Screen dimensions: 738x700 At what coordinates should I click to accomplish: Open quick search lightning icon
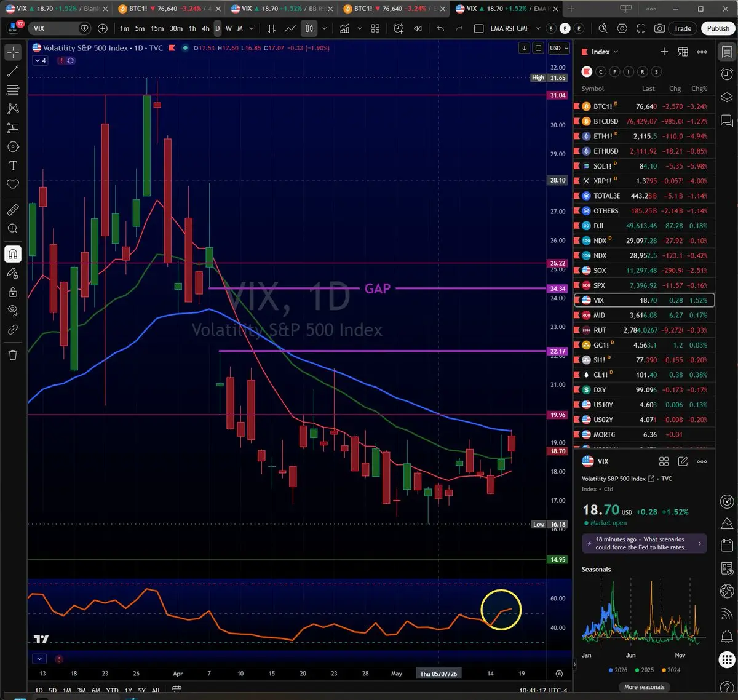[x=603, y=28]
